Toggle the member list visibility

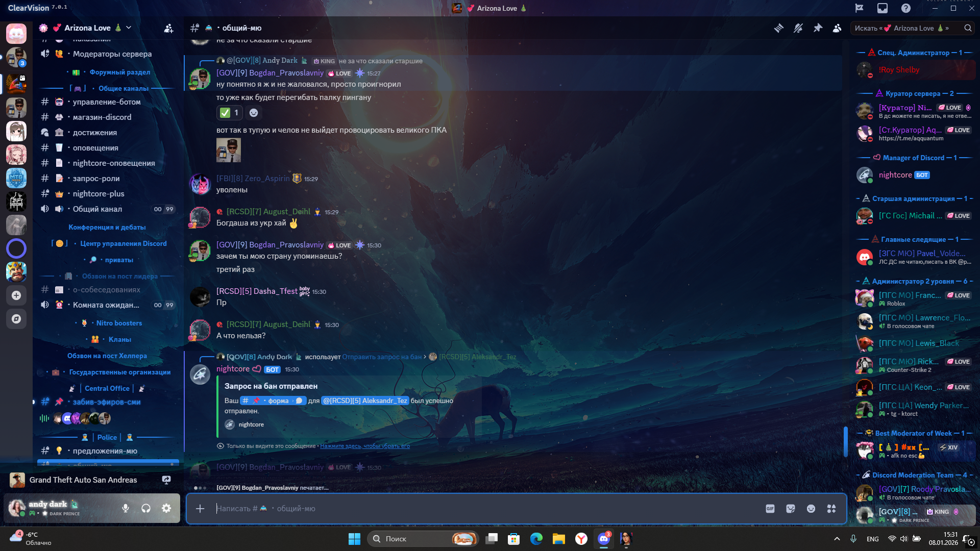pyautogui.click(x=837, y=28)
